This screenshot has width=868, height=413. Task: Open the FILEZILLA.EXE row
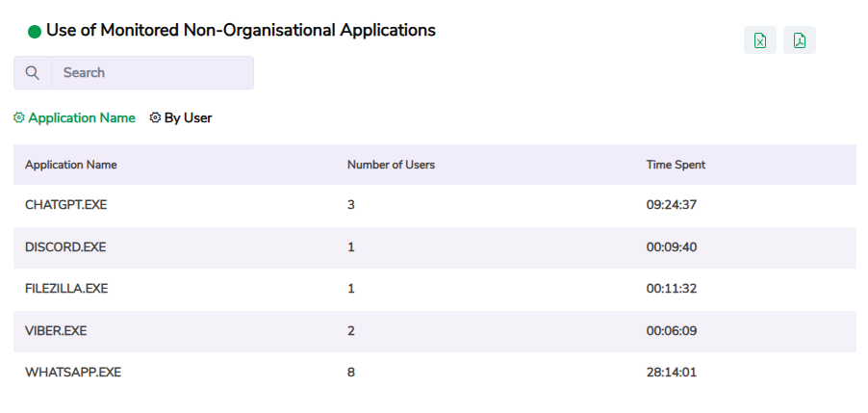66,289
